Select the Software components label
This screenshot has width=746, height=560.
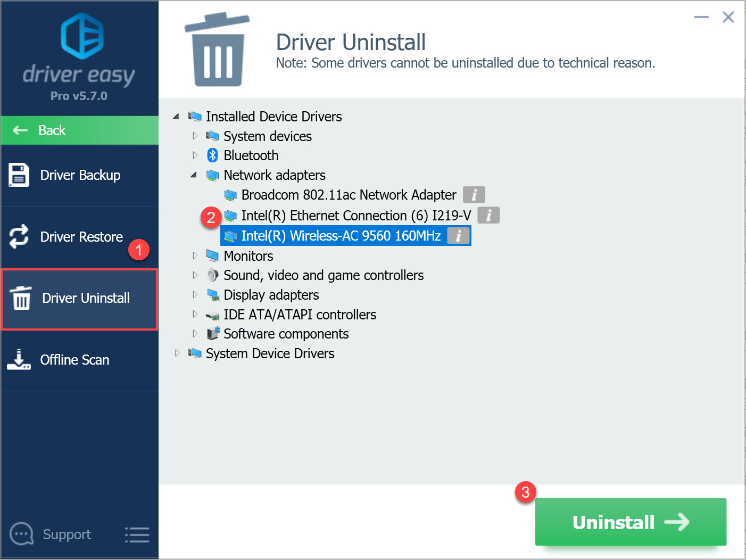[x=286, y=334]
